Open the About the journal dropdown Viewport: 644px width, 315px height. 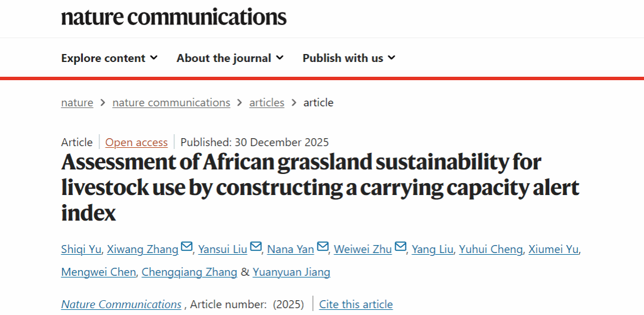coord(230,58)
